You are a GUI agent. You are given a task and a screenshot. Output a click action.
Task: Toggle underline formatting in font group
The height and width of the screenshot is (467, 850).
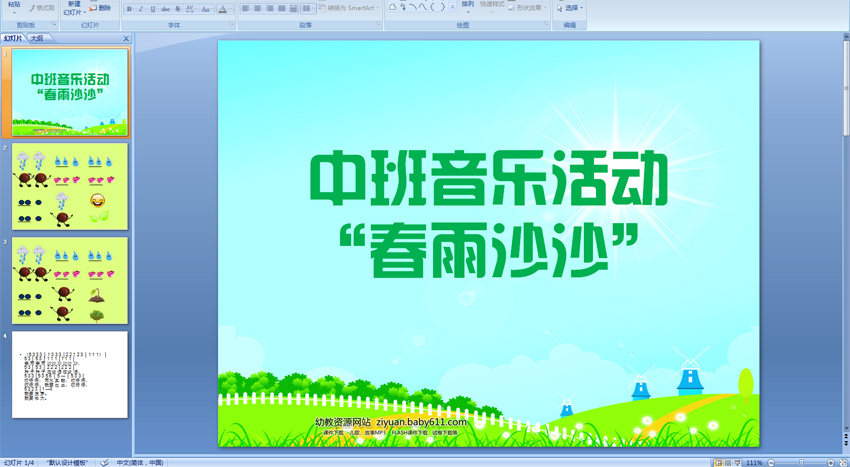(x=152, y=9)
